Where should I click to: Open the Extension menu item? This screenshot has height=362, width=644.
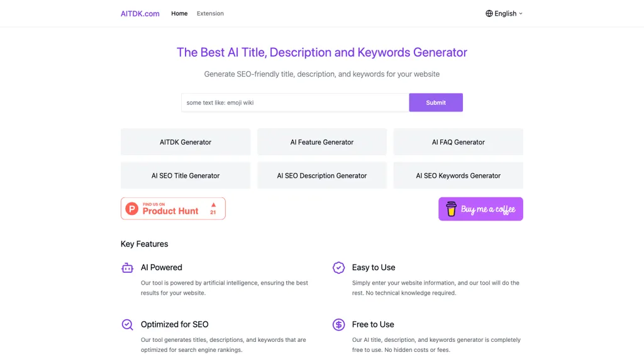click(210, 13)
